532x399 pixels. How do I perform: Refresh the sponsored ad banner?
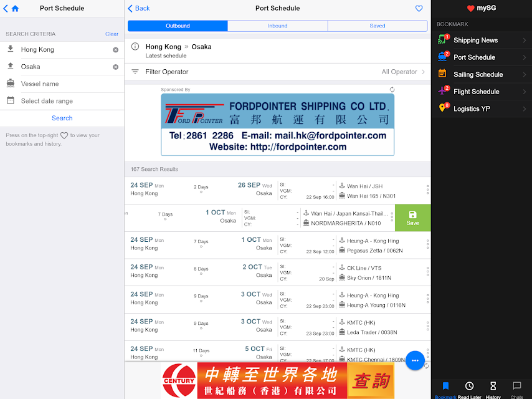point(392,90)
